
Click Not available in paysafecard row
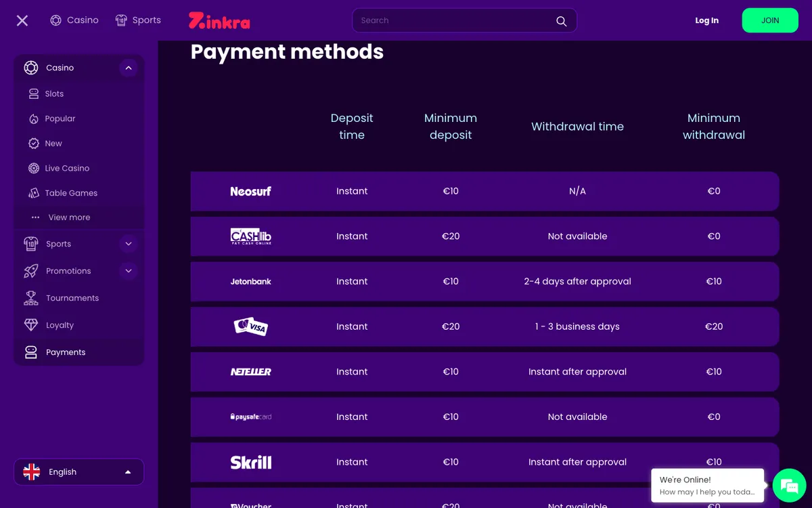tap(578, 417)
